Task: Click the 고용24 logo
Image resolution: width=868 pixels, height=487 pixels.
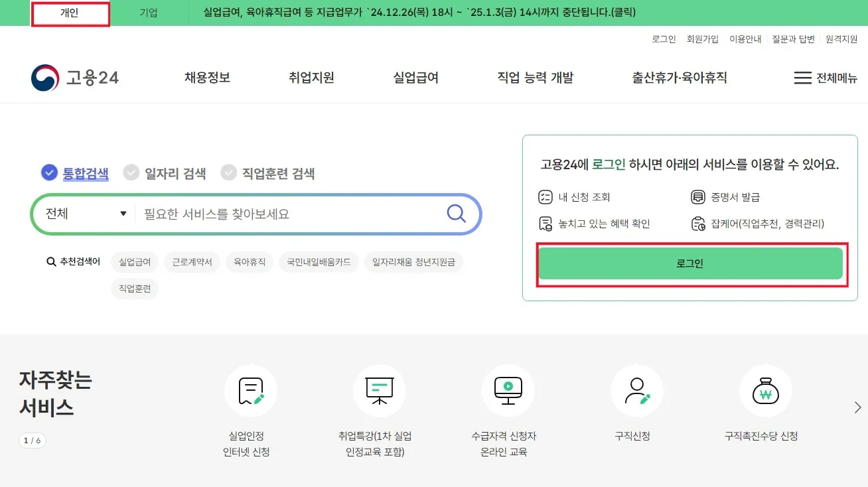Action: [x=75, y=78]
